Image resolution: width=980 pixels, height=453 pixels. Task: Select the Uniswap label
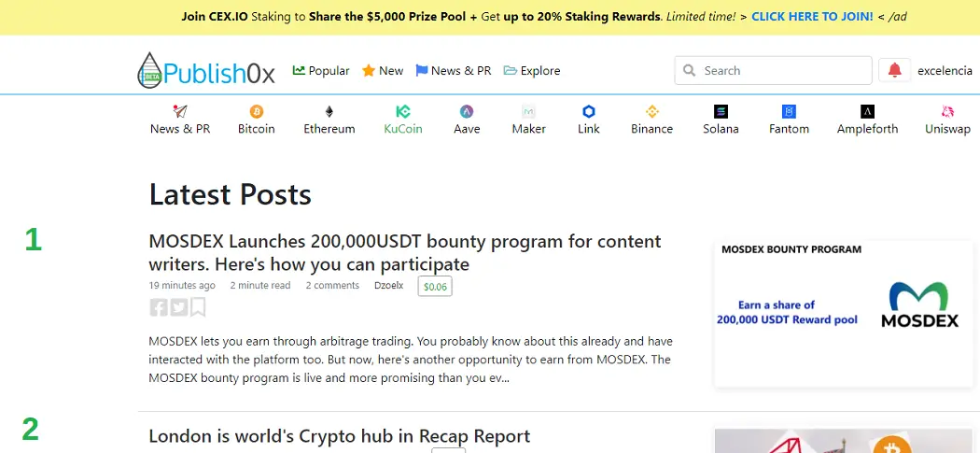tap(947, 129)
